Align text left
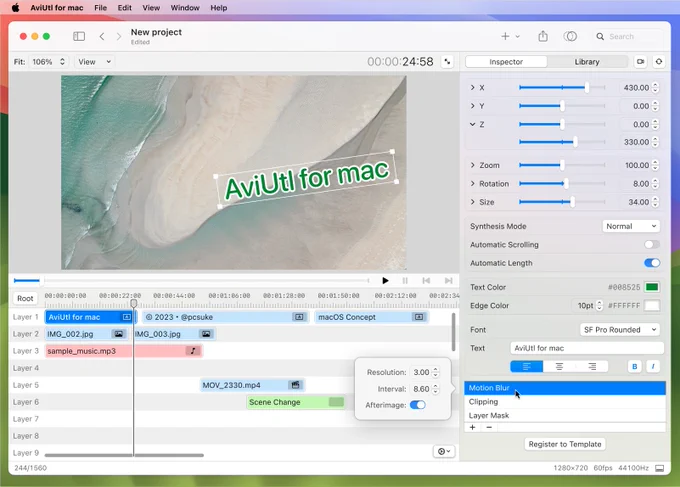The width and height of the screenshot is (680, 487). point(526,366)
